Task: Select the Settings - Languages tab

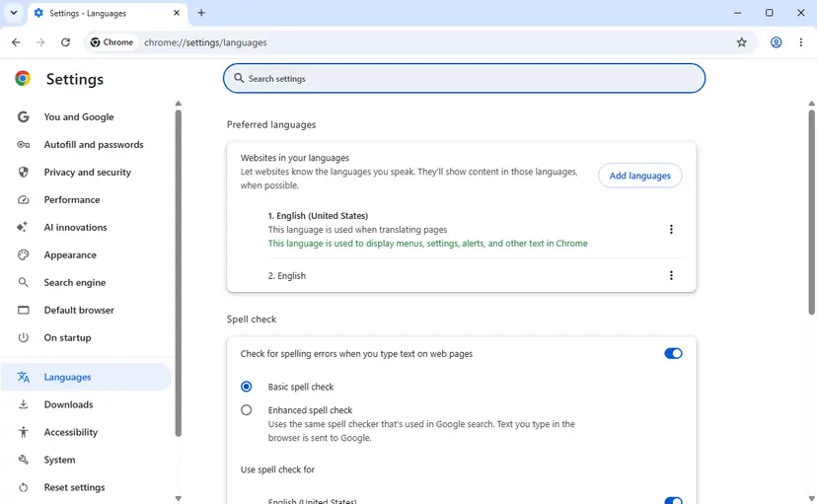Action: point(107,14)
